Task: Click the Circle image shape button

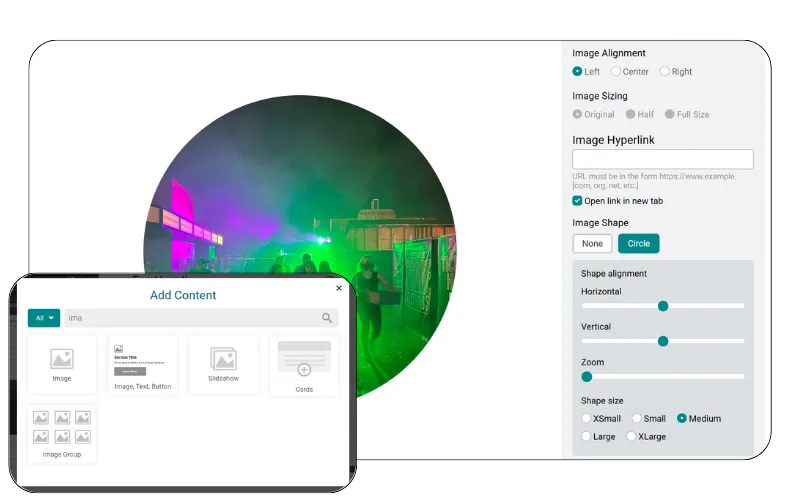Action: pos(639,243)
